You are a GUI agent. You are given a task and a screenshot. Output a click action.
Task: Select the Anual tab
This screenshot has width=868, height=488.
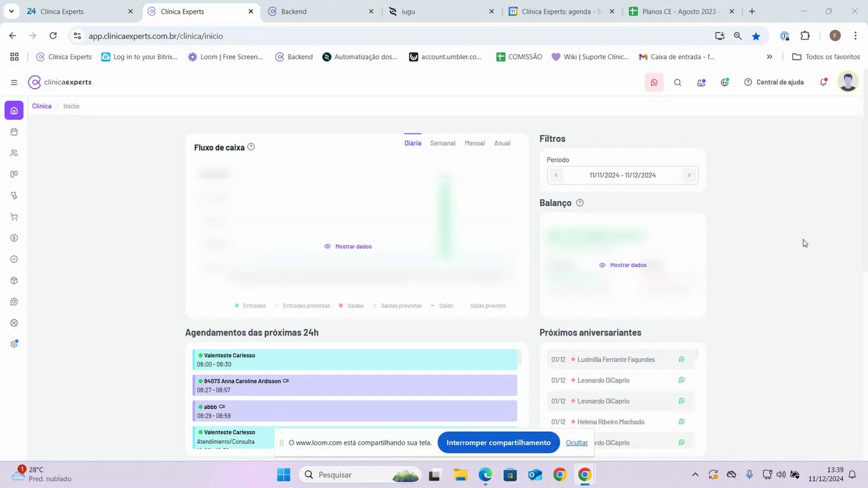coord(502,143)
